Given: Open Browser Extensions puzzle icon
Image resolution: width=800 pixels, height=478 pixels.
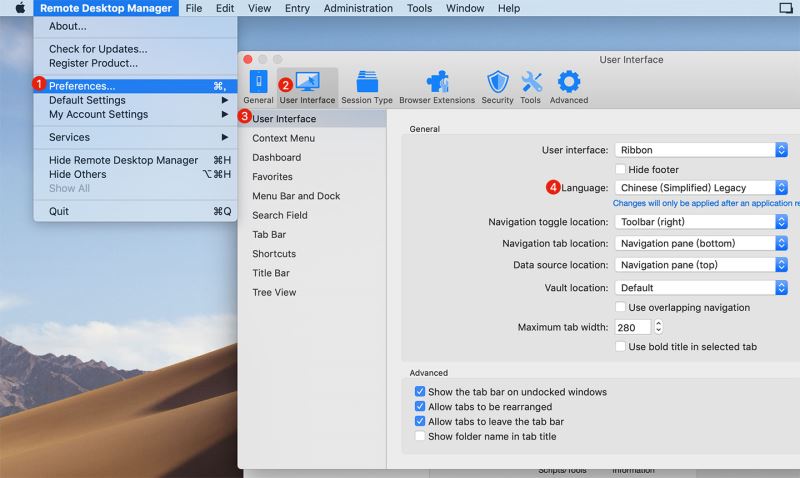Looking at the screenshot, I should pyautogui.click(x=437, y=87).
